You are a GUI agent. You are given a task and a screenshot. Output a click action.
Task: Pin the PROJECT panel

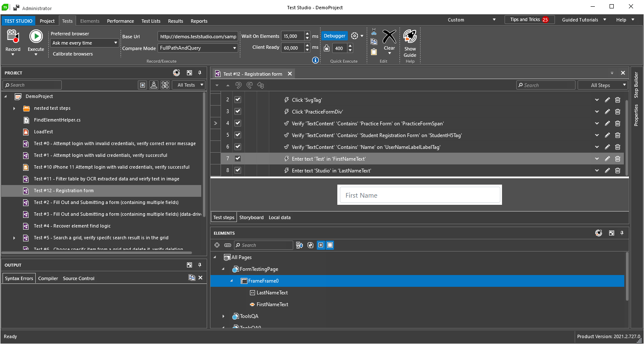point(200,73)
